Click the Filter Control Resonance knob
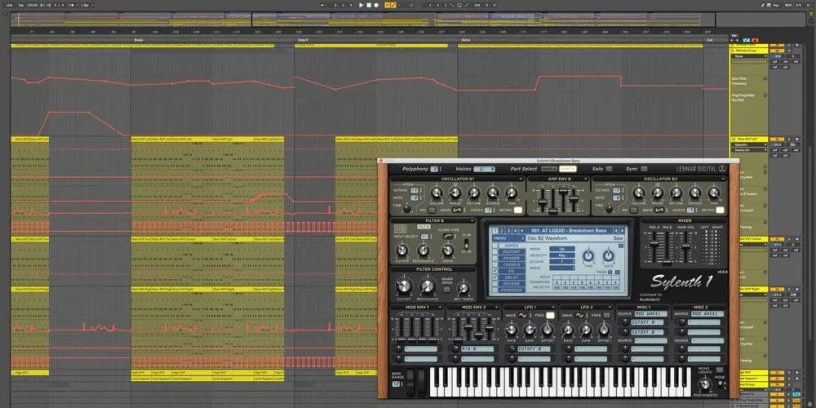This screenshot has width=816, height=408. (428, 286)
